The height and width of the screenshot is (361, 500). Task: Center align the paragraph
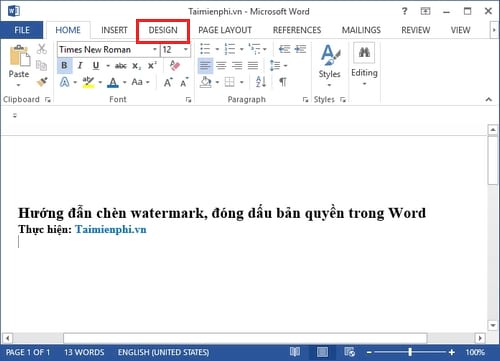tap(221, 65)
